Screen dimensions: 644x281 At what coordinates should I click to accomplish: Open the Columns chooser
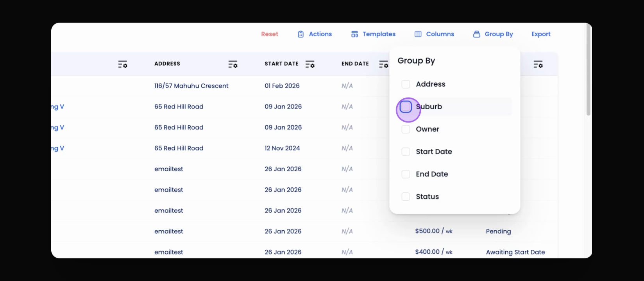[x=434, y=34]
